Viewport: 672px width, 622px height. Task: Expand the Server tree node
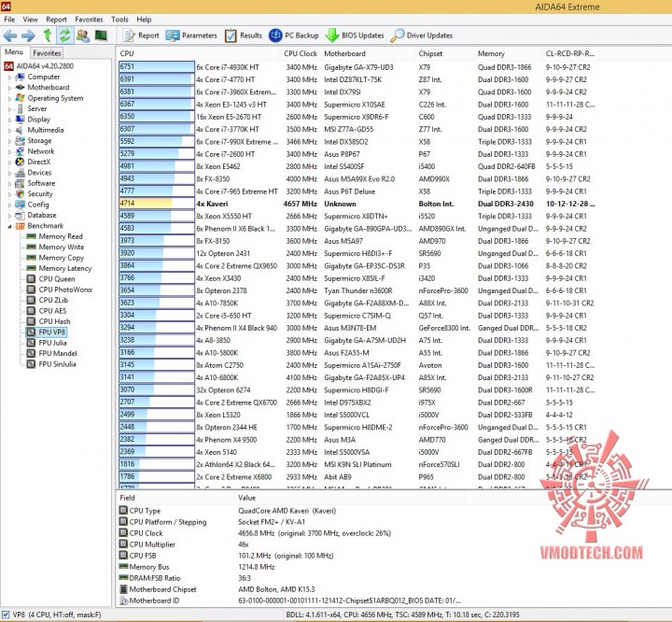[9, 109]
